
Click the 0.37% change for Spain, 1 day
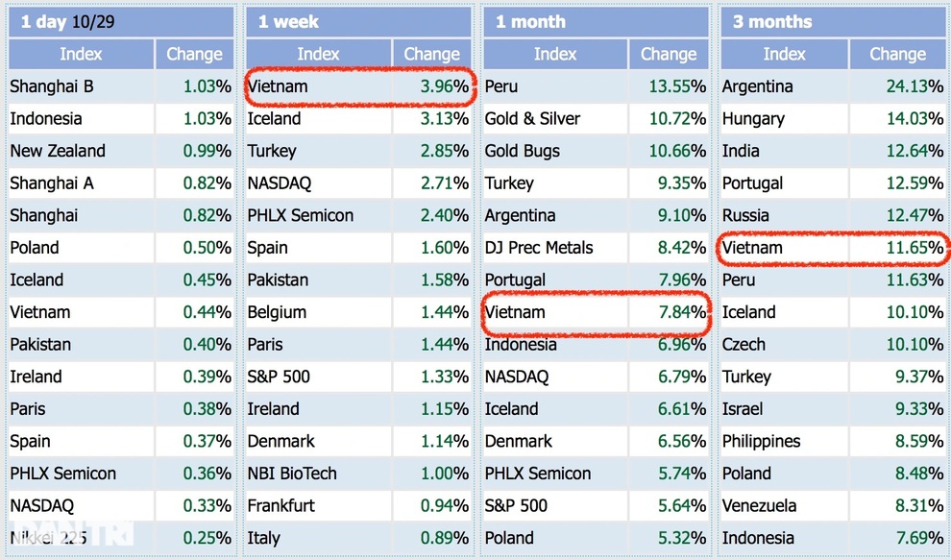click(x=207, y=441)
